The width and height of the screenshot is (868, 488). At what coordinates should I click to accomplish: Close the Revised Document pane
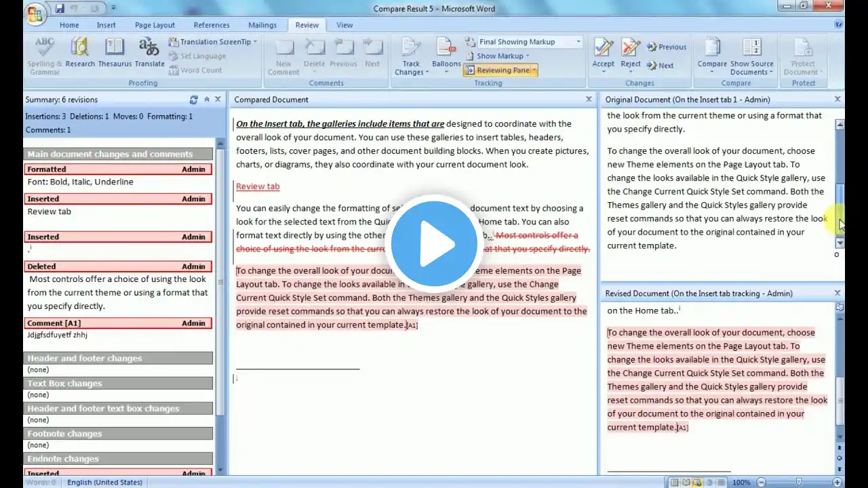837,293
